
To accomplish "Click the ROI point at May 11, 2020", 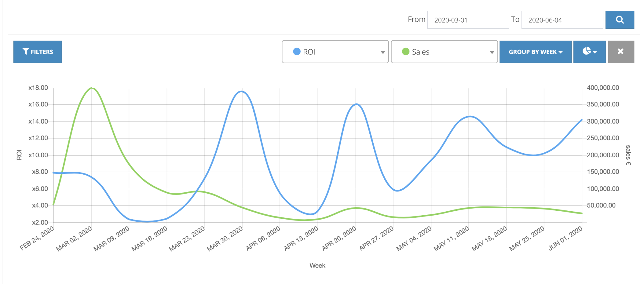I will 469,116.
